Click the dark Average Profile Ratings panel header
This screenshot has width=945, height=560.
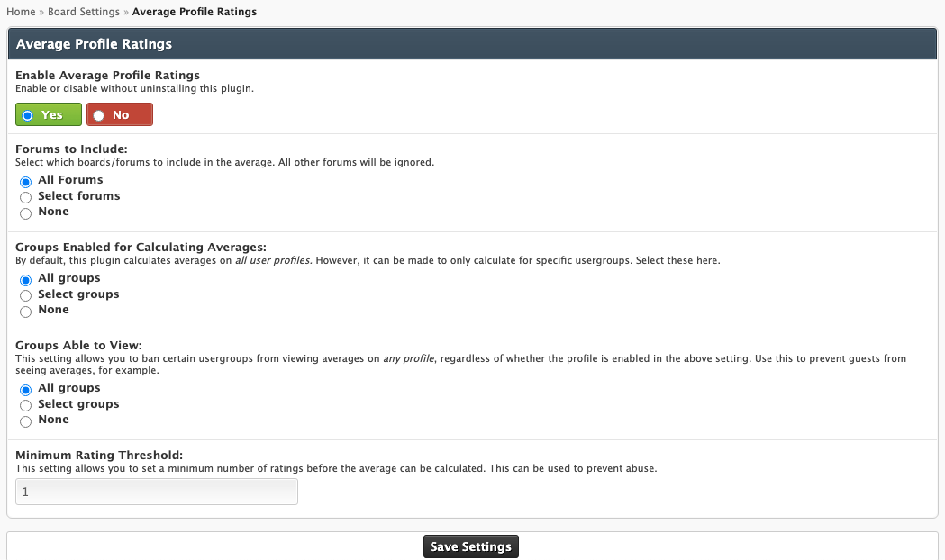point(472,43)
